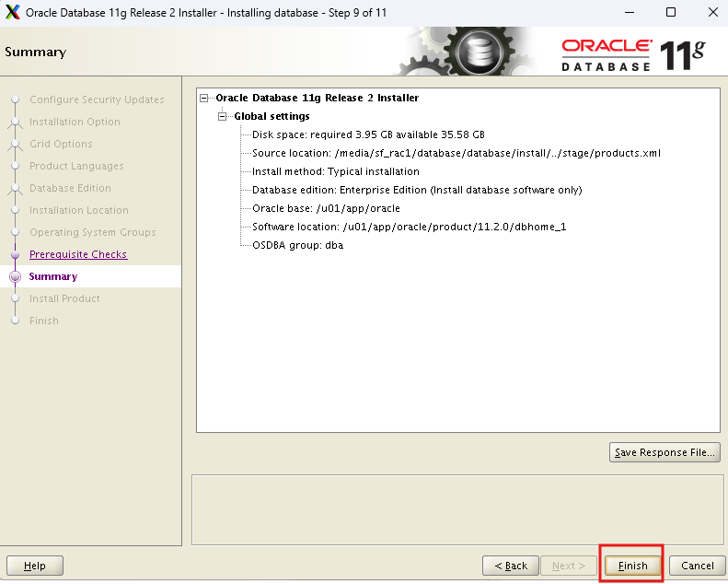Select the Source location row
The image size is (728, 584).
click(x=456, y=153)
